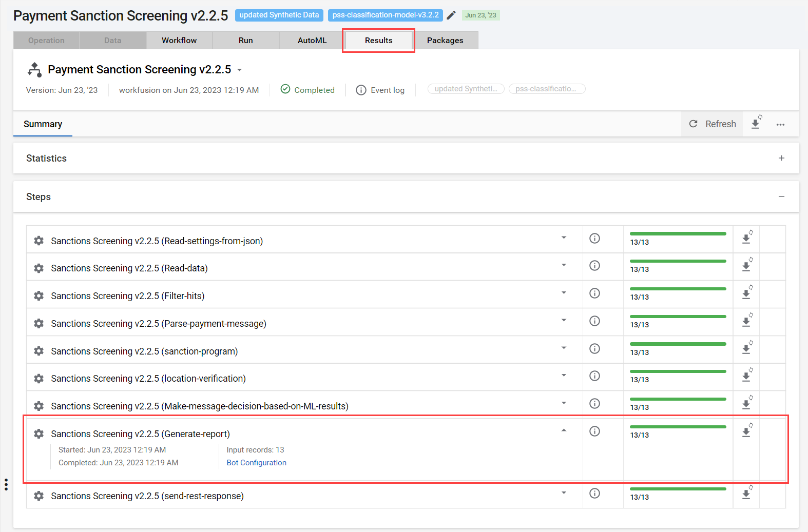Open info for Read-data step
Screen dimensions: 808x532
coord(594,265)
